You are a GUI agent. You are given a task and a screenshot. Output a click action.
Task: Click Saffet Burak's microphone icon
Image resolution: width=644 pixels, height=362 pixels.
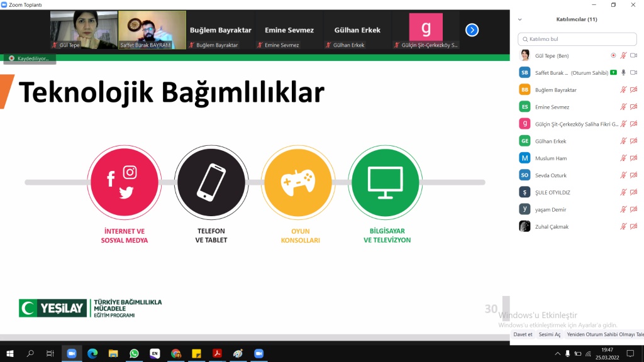[x=623, y=72]
